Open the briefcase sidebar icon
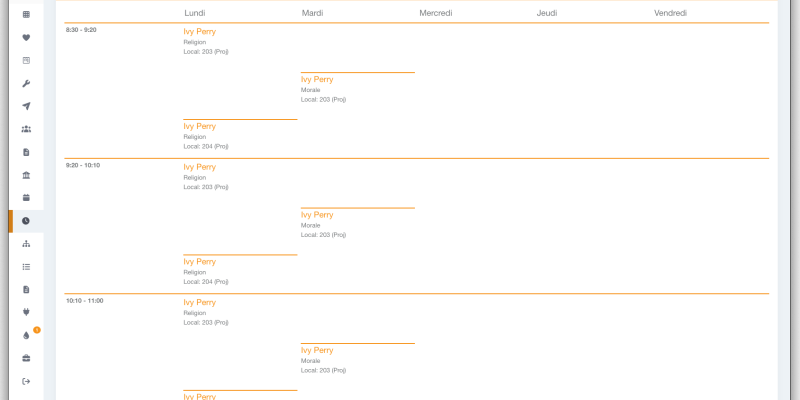This screenshot has height=400, width=800. point(26,358)
